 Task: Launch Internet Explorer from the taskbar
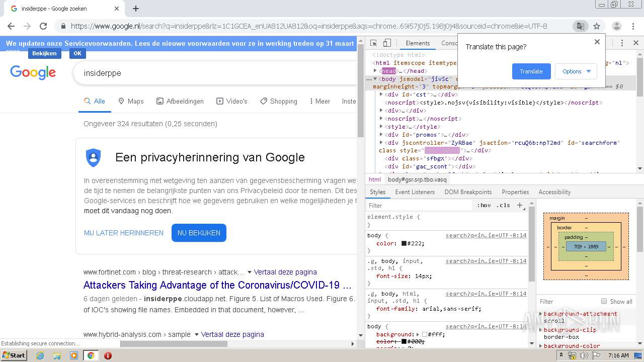click(x=40, y=355)
